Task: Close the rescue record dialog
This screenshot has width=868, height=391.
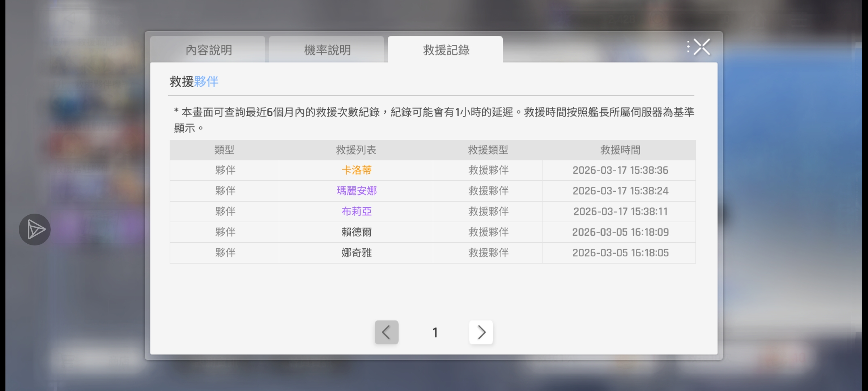Action: pyautogui.click(x=702, y=46)
